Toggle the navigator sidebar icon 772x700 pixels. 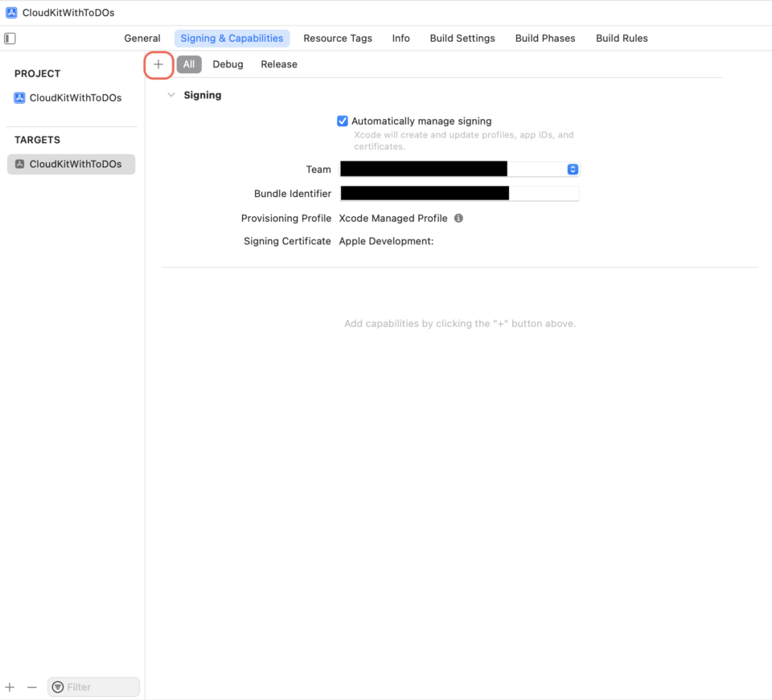click(9, 38)
